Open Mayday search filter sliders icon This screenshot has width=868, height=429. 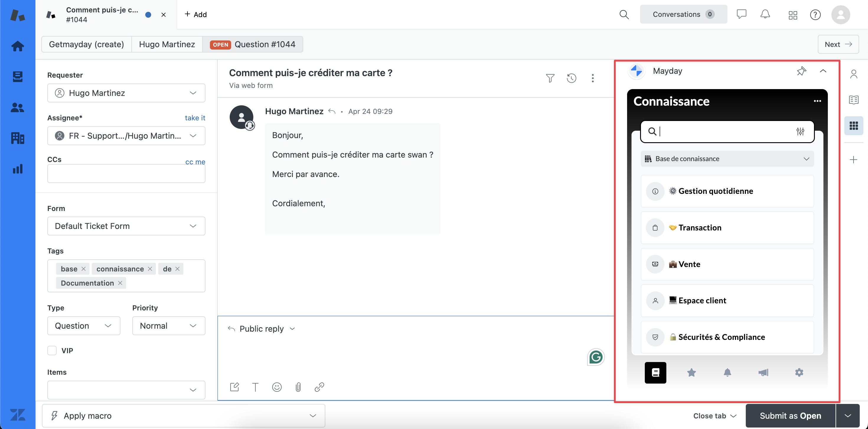800,131
